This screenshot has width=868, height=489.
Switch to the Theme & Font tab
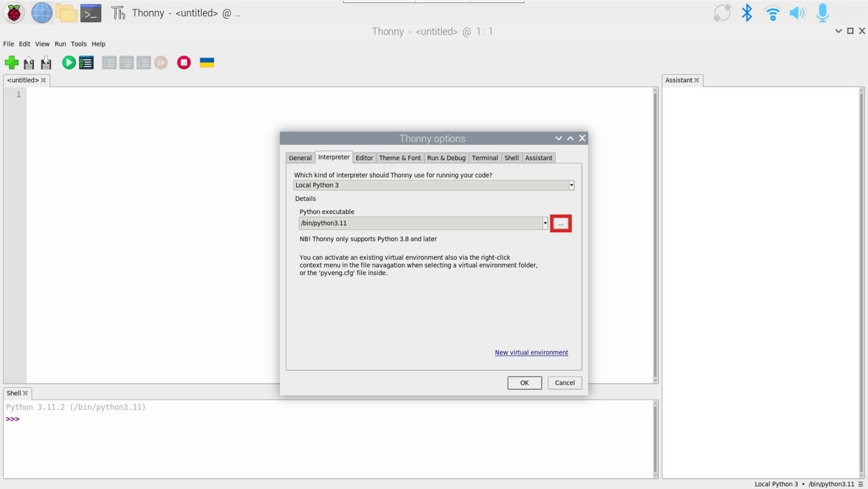point(400,158)
